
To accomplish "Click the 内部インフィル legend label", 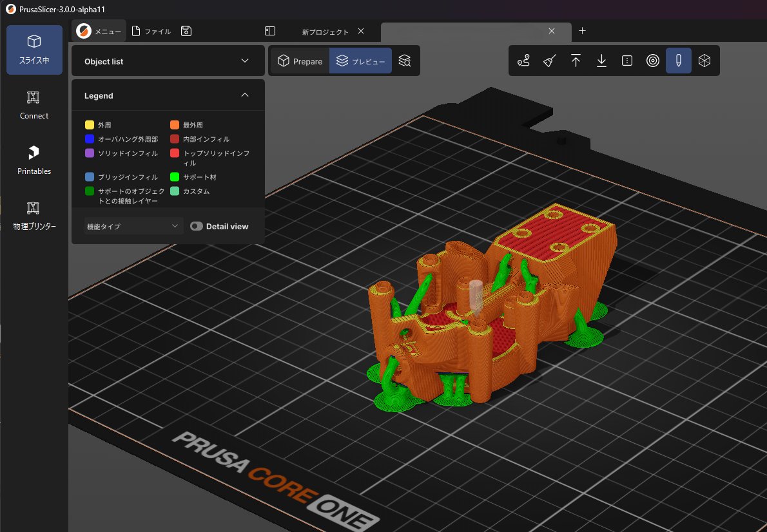I will (x=206, y=139).
